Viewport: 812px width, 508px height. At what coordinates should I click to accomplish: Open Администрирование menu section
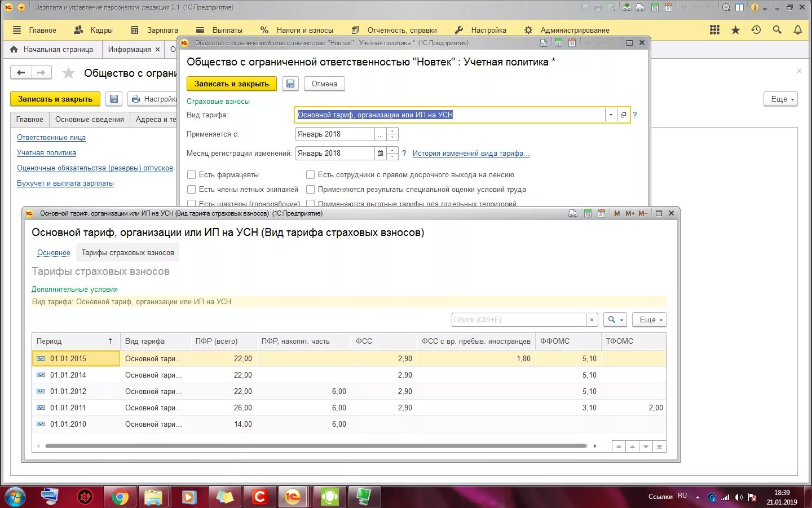(x=567, y=30)
